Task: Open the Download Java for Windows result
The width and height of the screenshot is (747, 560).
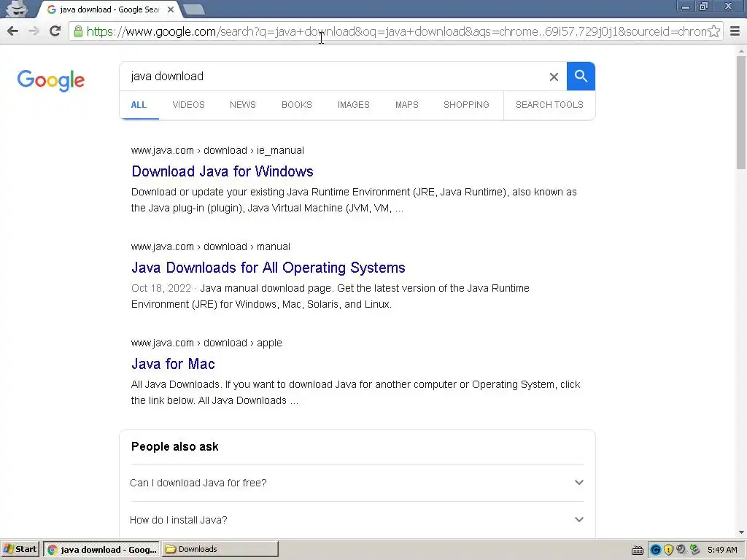Action: 222,171
